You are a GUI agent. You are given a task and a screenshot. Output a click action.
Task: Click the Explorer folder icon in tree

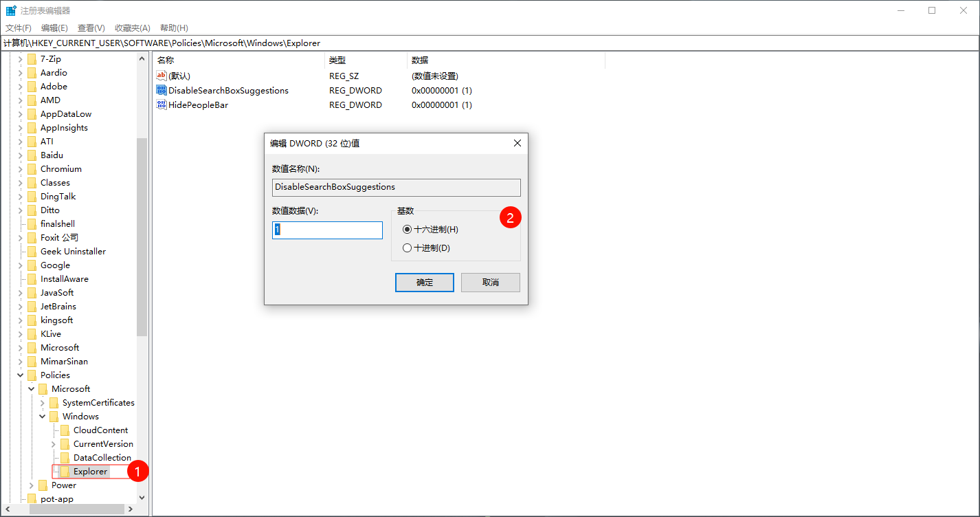pyautogui.click(x=65, y=472)
